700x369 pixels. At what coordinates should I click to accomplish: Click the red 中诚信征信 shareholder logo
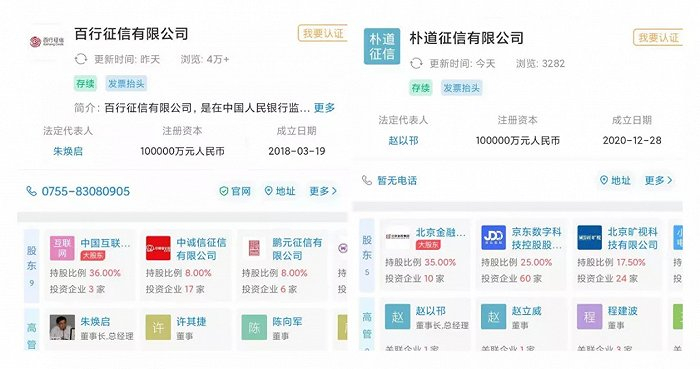pyautogui.click(x=158, y=249)
